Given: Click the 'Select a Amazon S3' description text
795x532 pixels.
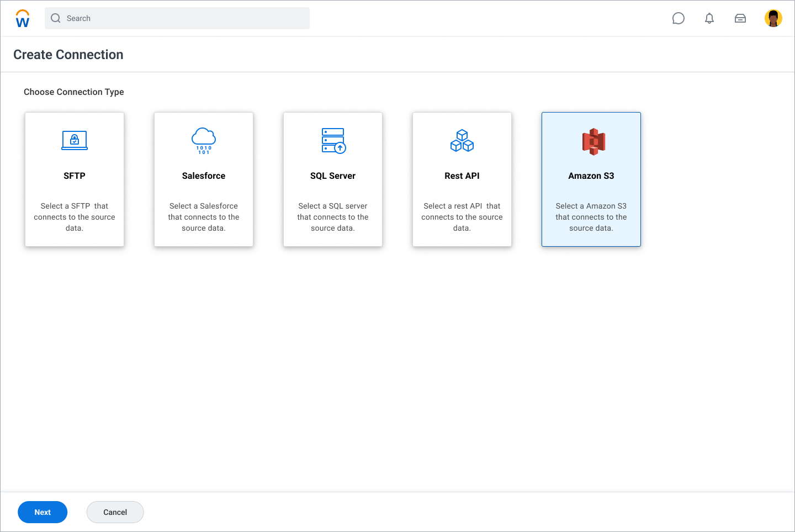Looking at the screenshot, I should (x=591, y=217).
